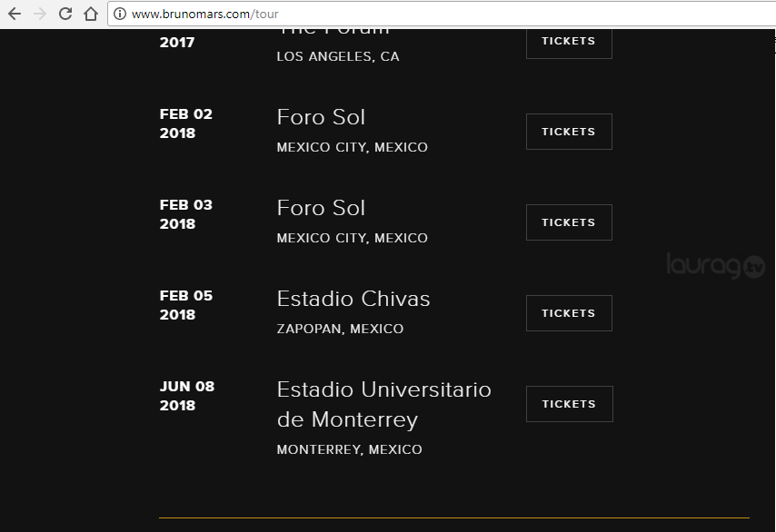The height and width of the screenshot is (532, 776).
Task: Click the JUN 08 2018 date
Action: [186, 396]
